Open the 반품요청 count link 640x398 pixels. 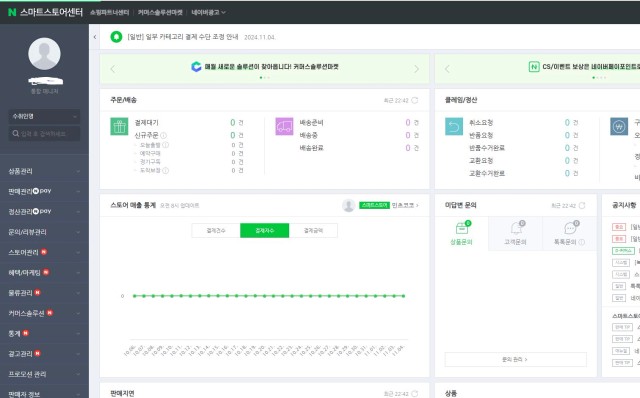(x=567, y=135)
